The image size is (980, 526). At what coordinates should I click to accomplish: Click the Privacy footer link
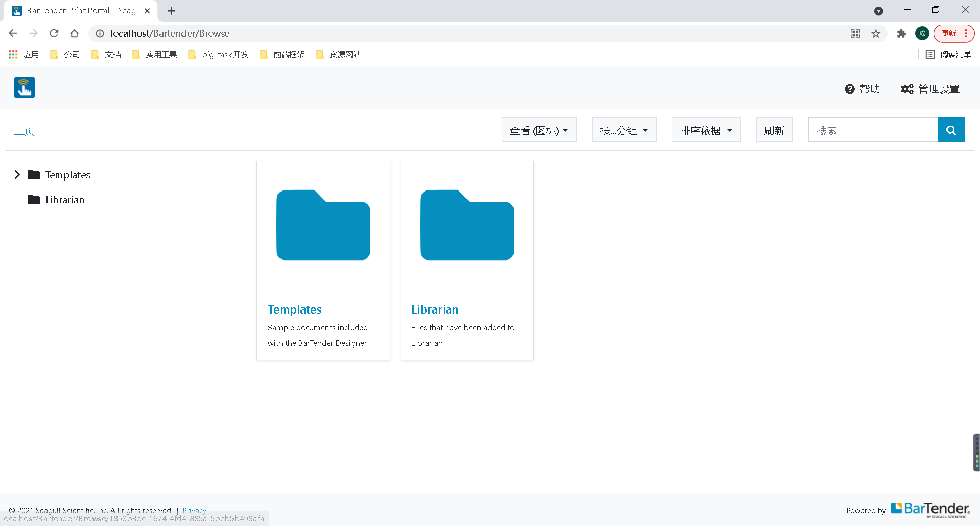pos(195,510)
